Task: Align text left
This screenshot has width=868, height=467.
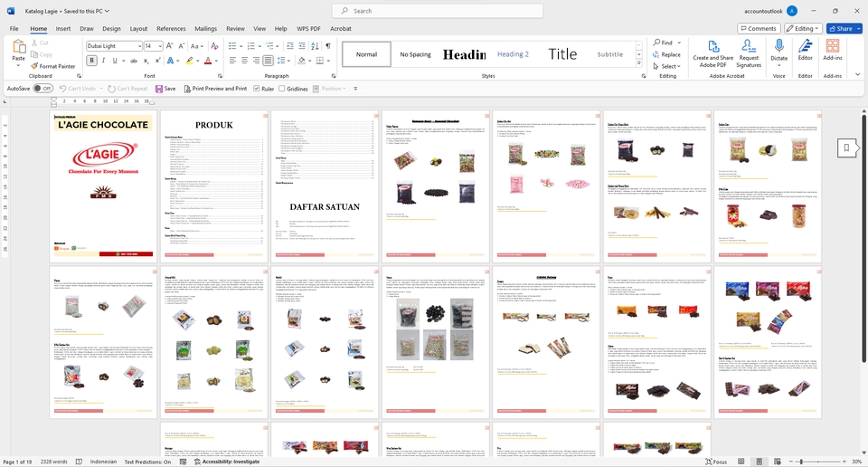Action: click(232, 61)
